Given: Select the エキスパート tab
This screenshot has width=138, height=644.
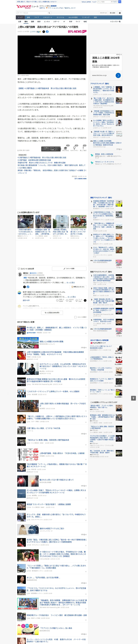Looking at the screenshot, I should 48,17.
